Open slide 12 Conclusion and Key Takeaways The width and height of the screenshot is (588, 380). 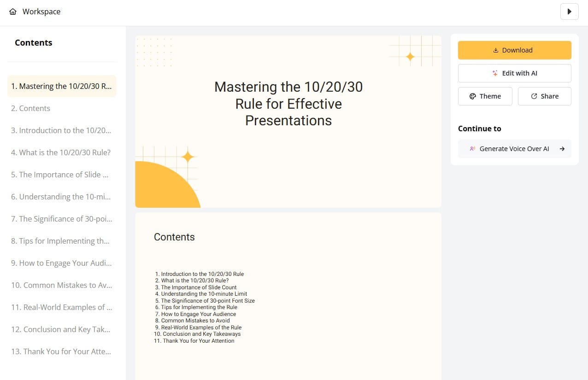[62, 329]
